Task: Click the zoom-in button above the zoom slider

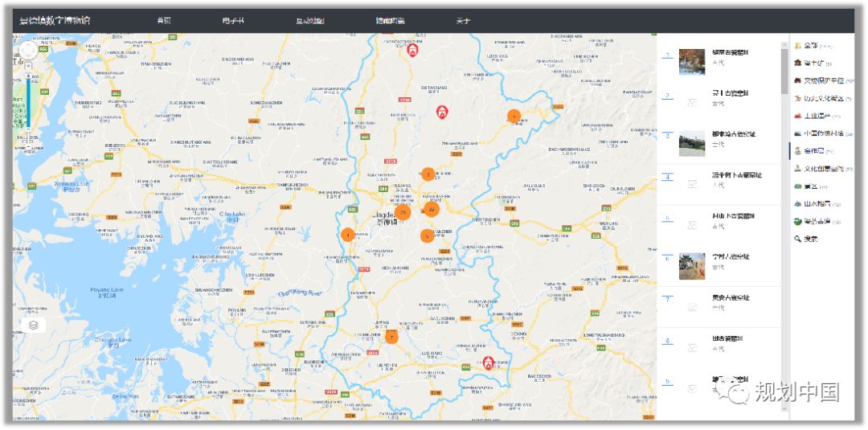Action: tap(28, 66)
